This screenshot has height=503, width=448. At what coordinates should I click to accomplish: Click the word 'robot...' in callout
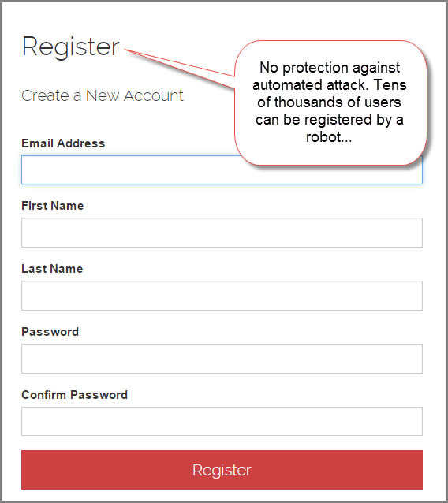point(329,137)
